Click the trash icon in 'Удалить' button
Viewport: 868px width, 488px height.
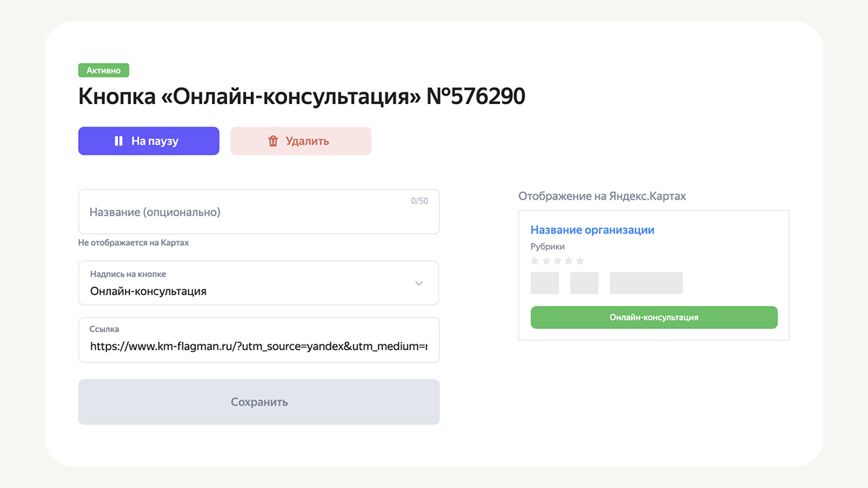tap(273, 141)
